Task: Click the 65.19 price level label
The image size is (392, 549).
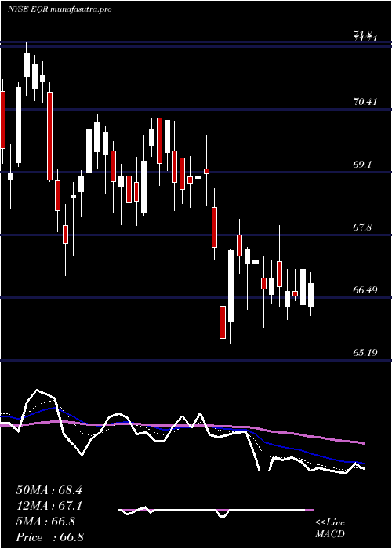Action: [x=365, y=352]
